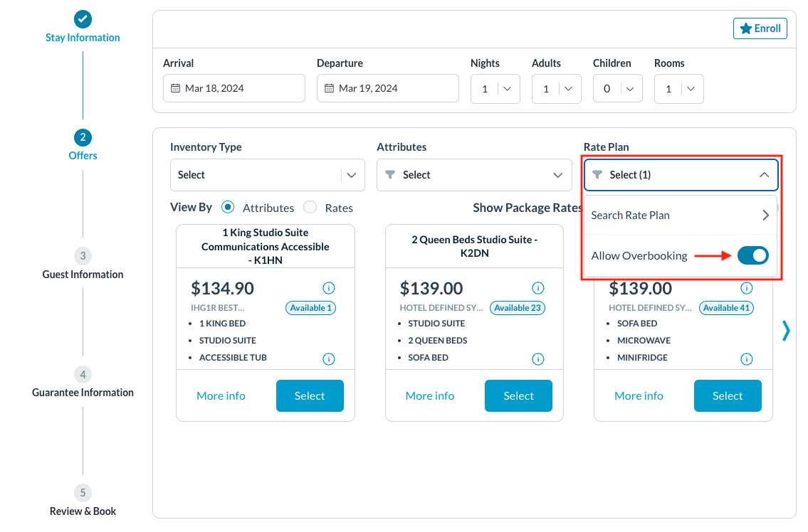Open the Inventory Type dropdown
Screen dimensions: 808x532
[x=267, y=175]
